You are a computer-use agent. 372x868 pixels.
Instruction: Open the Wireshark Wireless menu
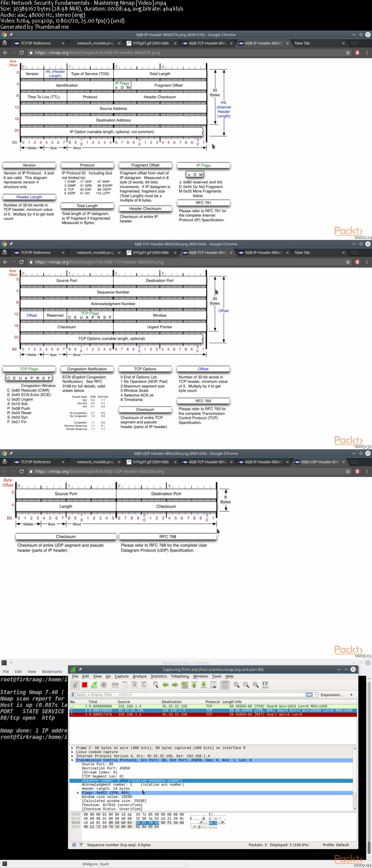pyautogui.click(x=201, y=676)
